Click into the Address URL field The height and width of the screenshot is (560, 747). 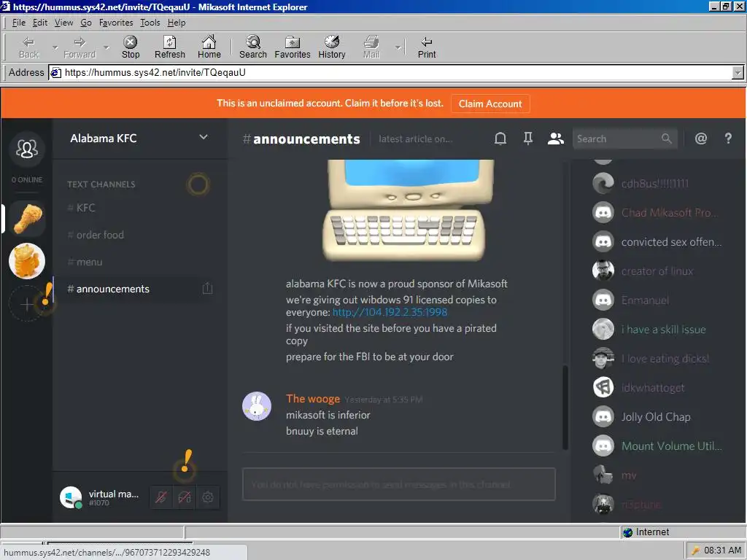click(x=390, y=72)
